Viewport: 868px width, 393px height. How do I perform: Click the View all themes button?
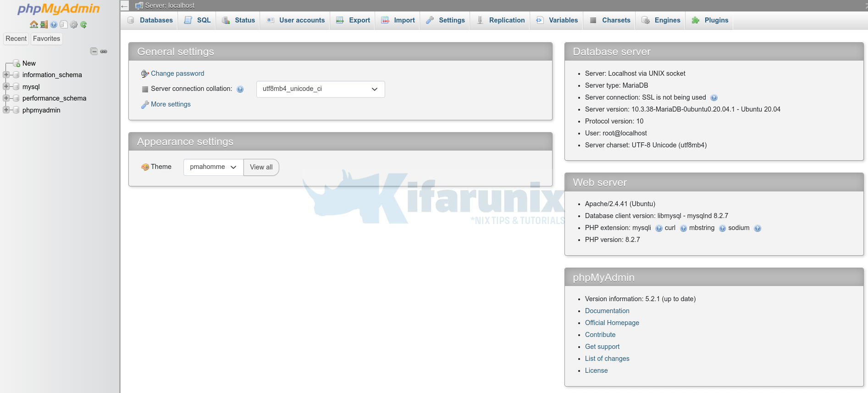point(261,167)
